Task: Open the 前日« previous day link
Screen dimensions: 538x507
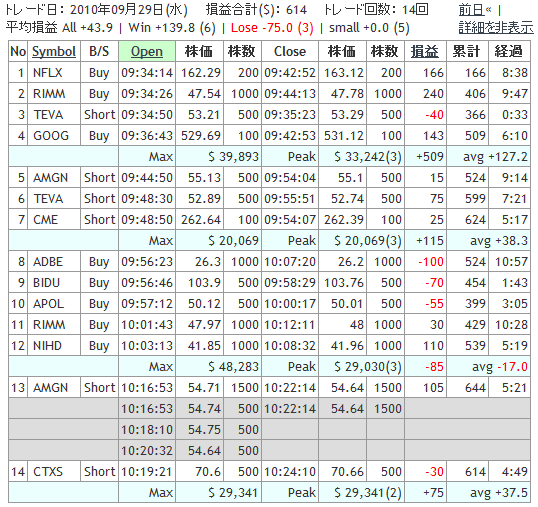Action: pyautogui.click(x=475, y=10)
